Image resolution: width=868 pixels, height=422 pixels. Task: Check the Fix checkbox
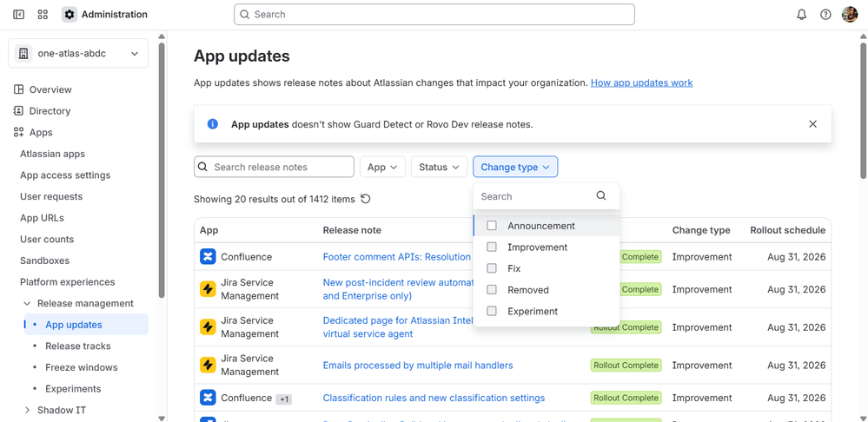point(492,268)
